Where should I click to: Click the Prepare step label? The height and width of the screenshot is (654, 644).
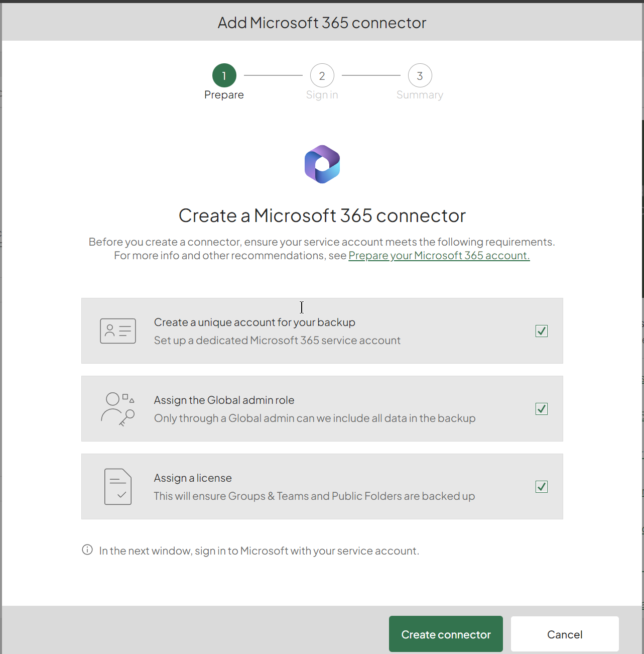tap(224, 95)
